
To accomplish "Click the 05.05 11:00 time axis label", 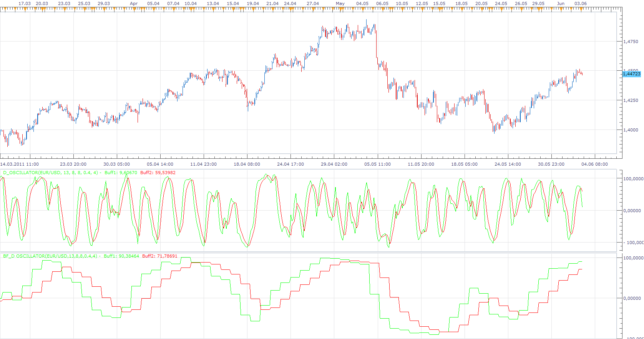I will pyautogui.click(x=377, y=164).
